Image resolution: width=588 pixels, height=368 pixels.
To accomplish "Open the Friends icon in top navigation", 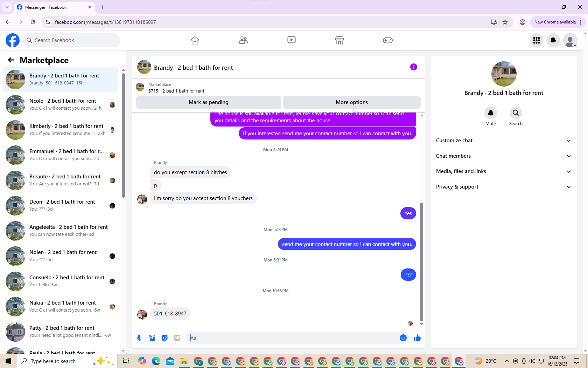I will (243, 40).
